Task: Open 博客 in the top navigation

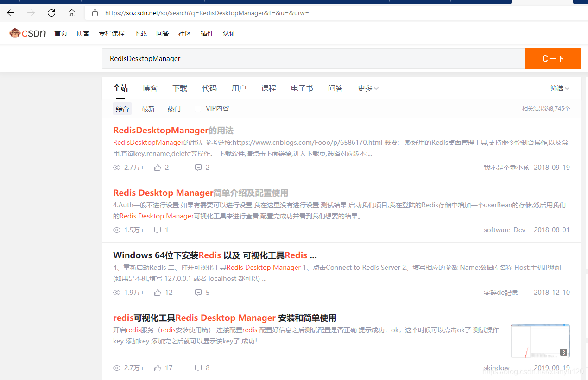Action: (x=83, y=33)
